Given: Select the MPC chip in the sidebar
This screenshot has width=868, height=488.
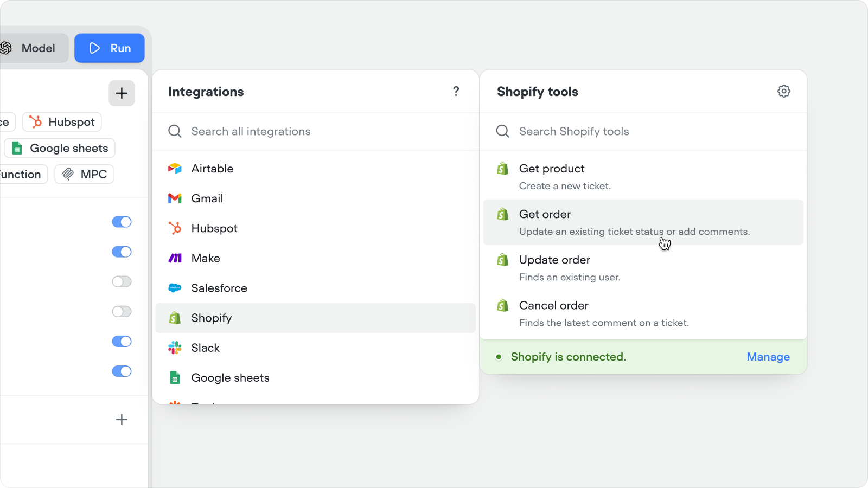Looking at the screenshot, I should [x=84, y=174].
